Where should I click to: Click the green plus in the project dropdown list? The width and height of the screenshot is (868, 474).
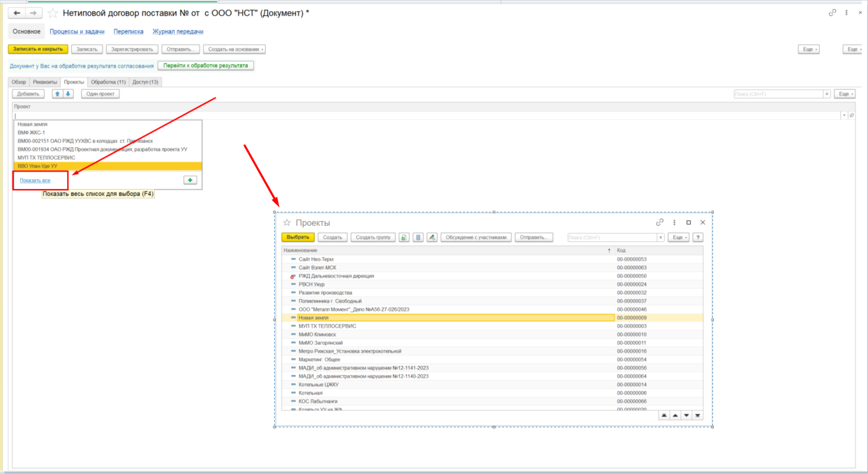click(190, 180)
